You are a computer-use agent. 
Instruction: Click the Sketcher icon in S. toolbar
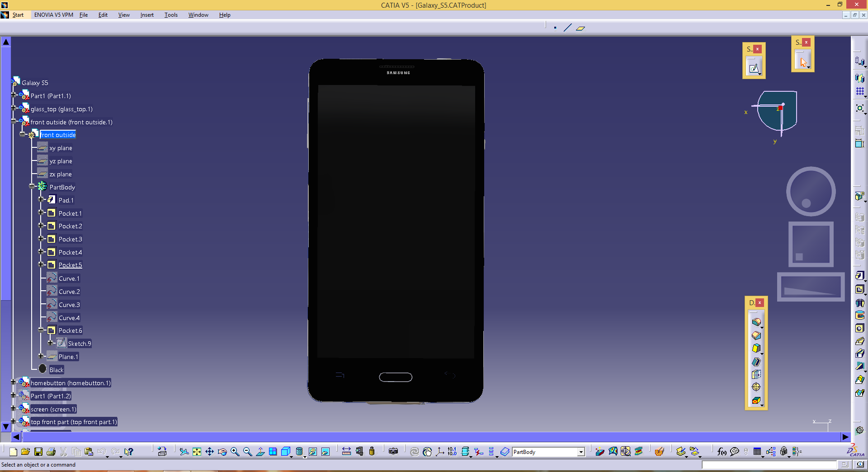tap(754, 68)
